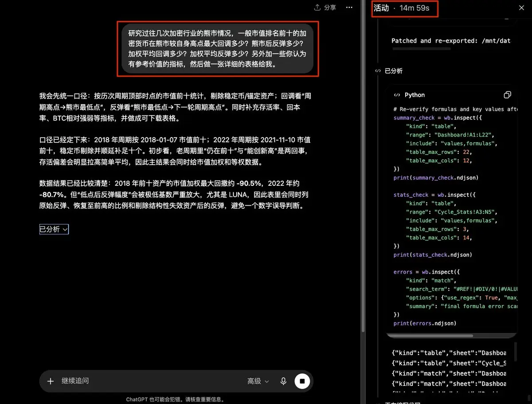Viewport: 532px width, 404px height.
Task: Click the plus attachment icon in input bar
Action: tap(51, 381)
